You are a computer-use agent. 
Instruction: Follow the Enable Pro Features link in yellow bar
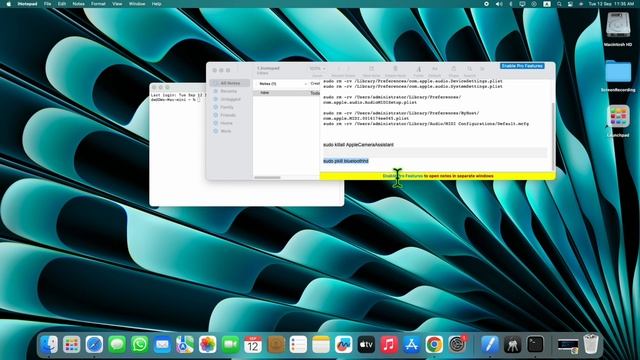[402, 176]
